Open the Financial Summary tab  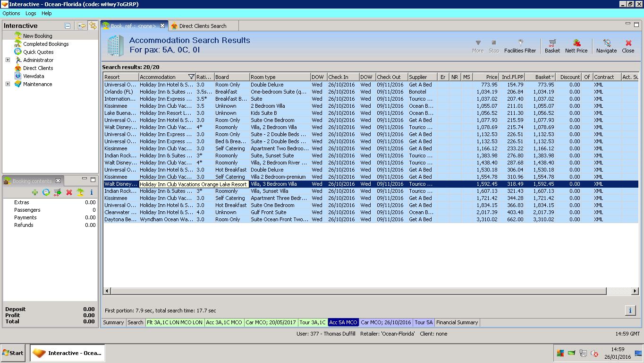click(457, 322)
